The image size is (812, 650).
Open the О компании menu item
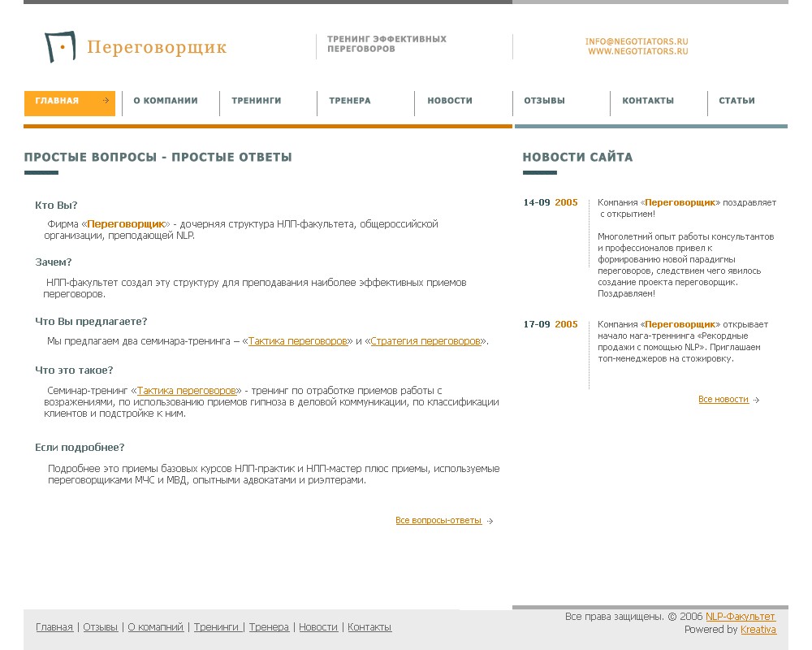click(166, 101)
